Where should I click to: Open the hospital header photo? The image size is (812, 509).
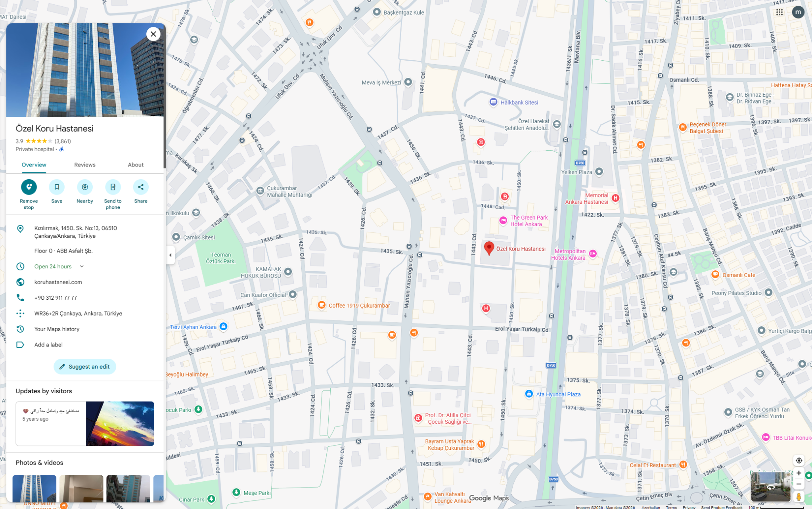pyautogui.click(x=85, y=70)
